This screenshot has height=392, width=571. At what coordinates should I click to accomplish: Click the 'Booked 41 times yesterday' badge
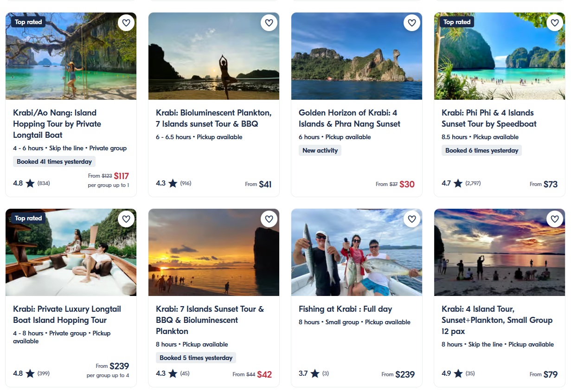pos(54,162)
